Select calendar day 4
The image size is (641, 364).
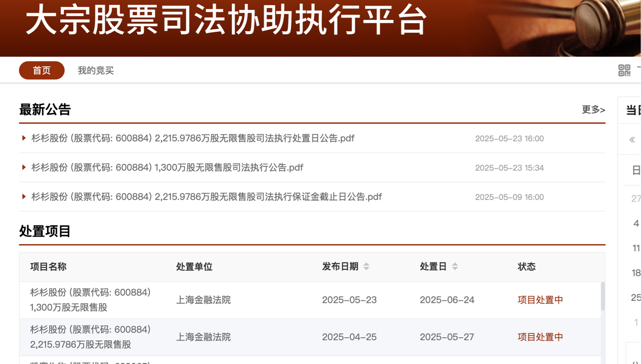(636, 223)
